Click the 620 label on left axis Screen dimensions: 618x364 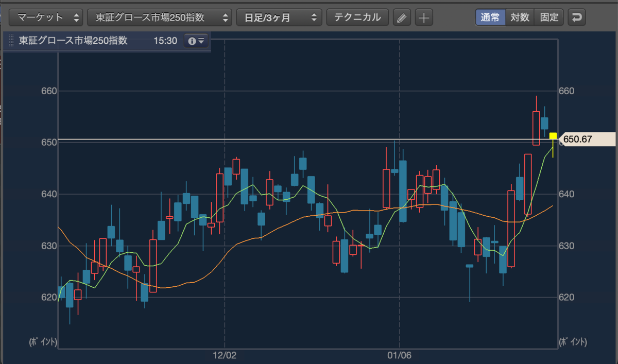49,298
